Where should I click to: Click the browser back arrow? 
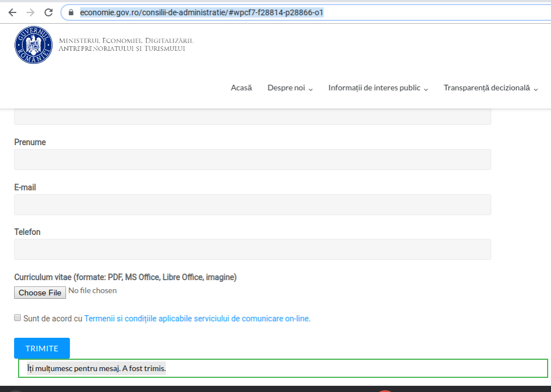click(x=12, y=12)
